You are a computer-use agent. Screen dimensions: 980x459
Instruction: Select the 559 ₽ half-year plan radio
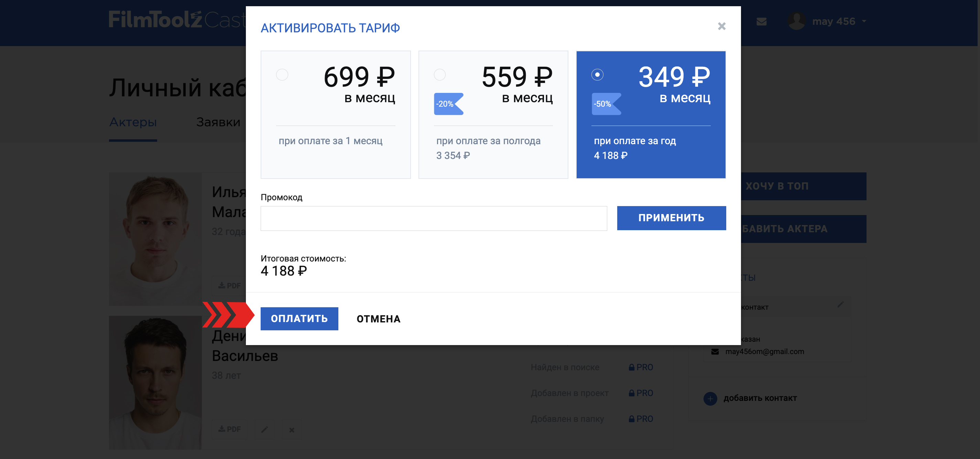(439, 75)
